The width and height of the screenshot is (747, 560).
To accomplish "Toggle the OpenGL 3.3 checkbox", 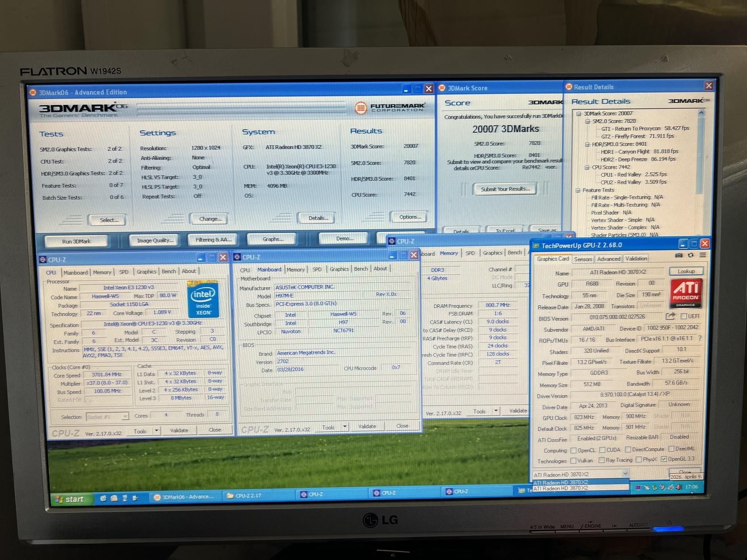I will coord(664,459).
